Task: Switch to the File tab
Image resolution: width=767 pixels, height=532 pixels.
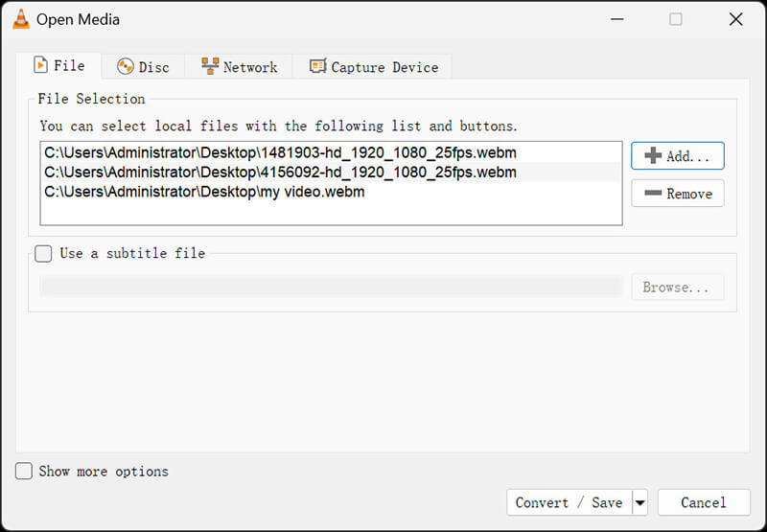Action: pos(58,65)
